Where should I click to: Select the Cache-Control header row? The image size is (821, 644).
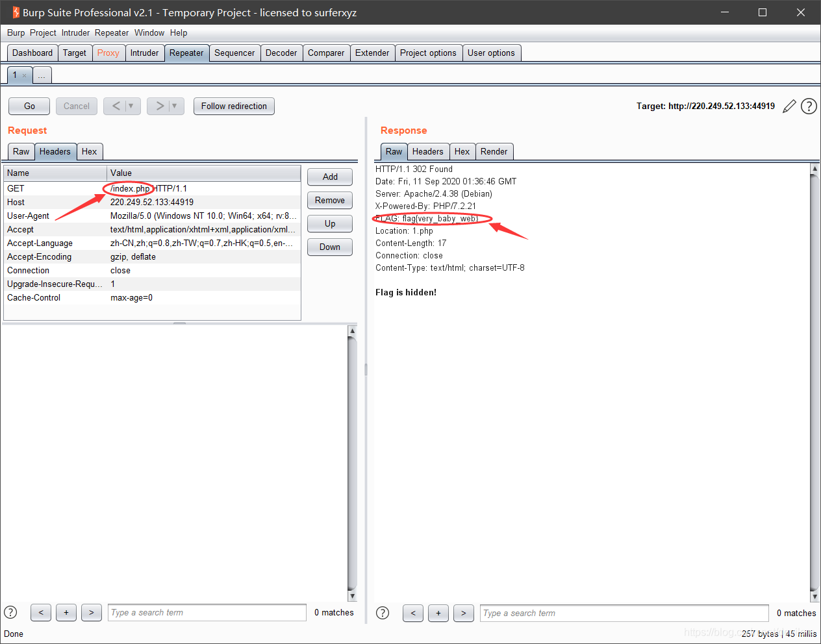point(152,298)
